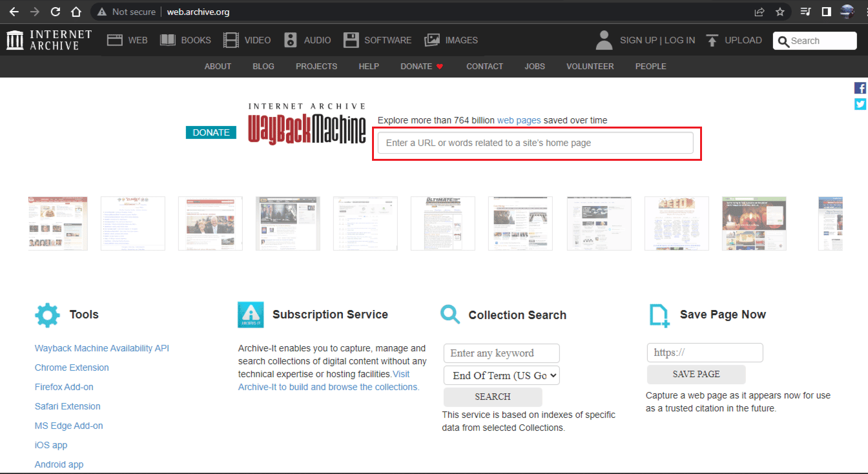This screenshot has height=474, width=868.
Task: Open the Chrome Extension link
Action: point(72,367)
